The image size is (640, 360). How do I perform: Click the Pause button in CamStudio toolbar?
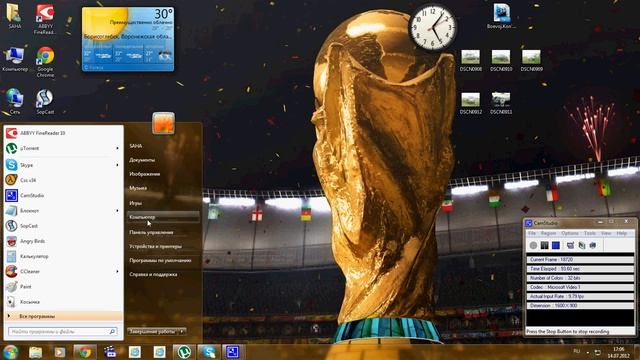pyautogui.click(x=544, y=245)
